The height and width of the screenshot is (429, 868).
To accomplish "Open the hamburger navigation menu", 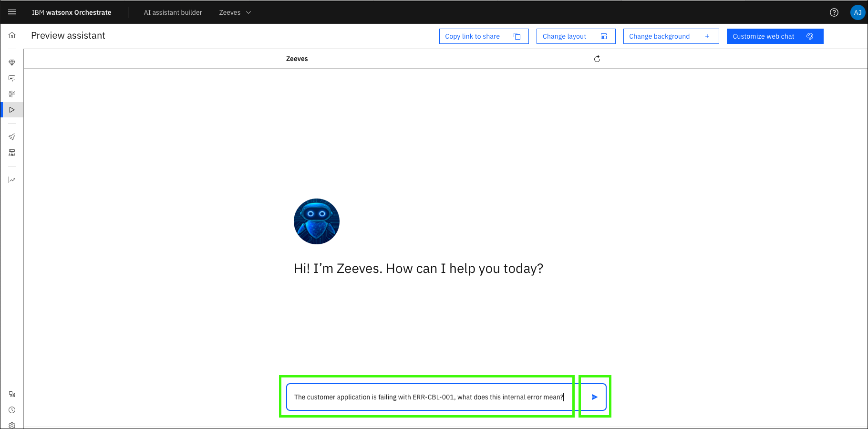I will [x=12, y=12].
